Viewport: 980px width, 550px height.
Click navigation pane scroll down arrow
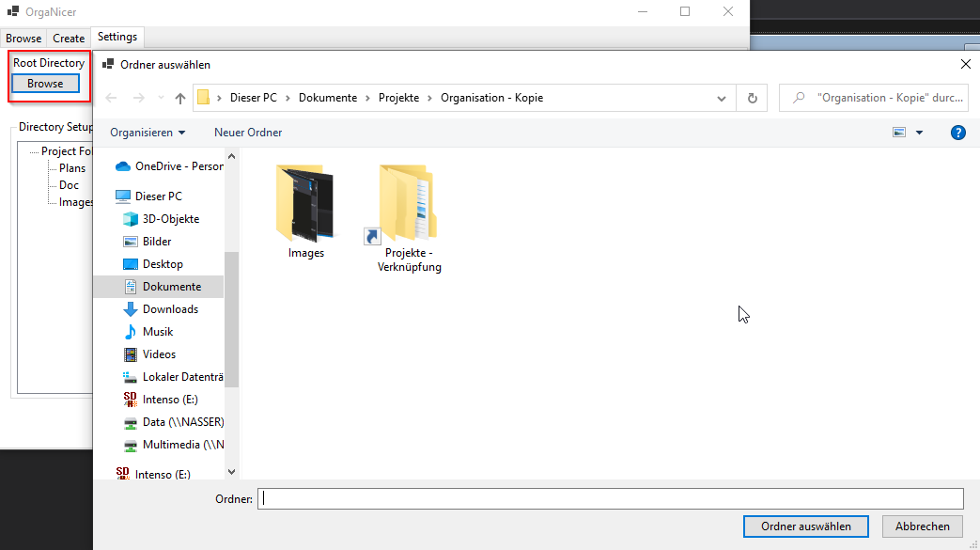pyautogui.click(x=231, y=472)
